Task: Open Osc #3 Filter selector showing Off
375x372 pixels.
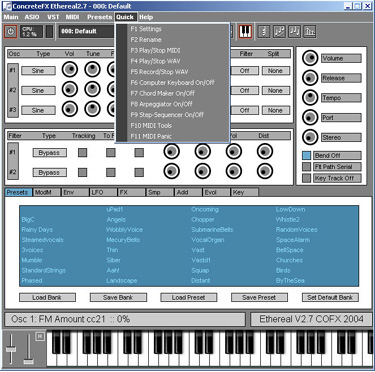Action: tap(244, 110)
